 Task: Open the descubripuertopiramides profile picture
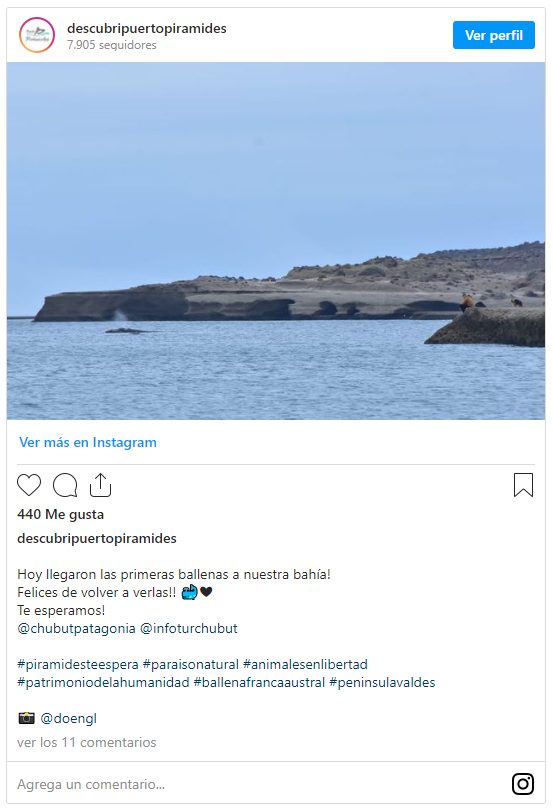37,35
